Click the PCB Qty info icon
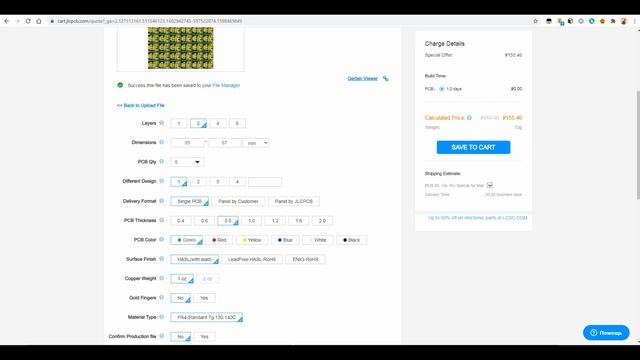640x360 pixels. [162, 162]
